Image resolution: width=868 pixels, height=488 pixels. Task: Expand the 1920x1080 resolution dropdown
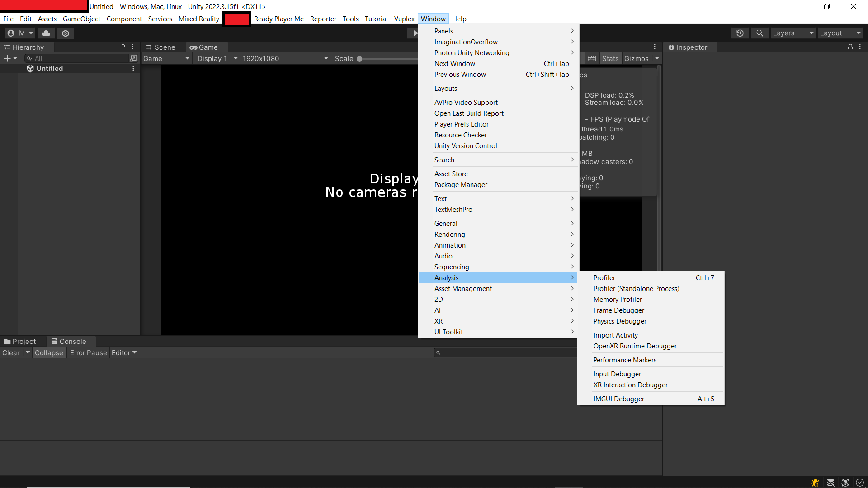pyautogui.click(x=285, y=58)
